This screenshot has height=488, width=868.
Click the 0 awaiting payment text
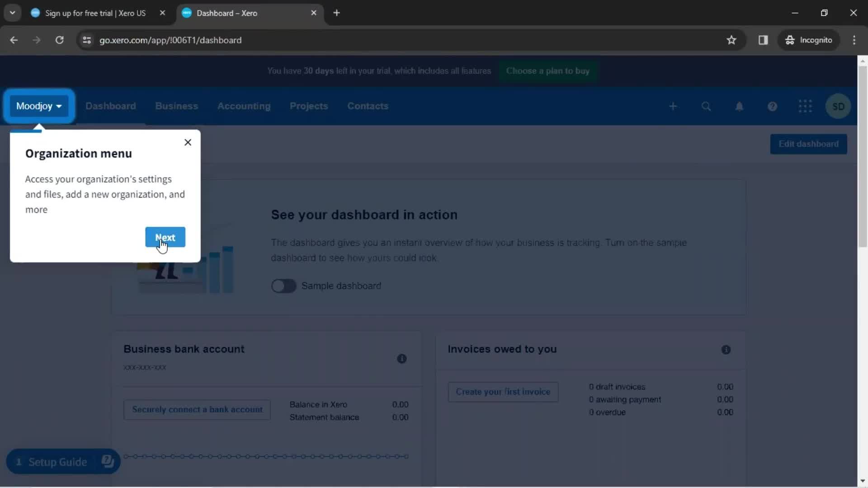tap(624, 400)
